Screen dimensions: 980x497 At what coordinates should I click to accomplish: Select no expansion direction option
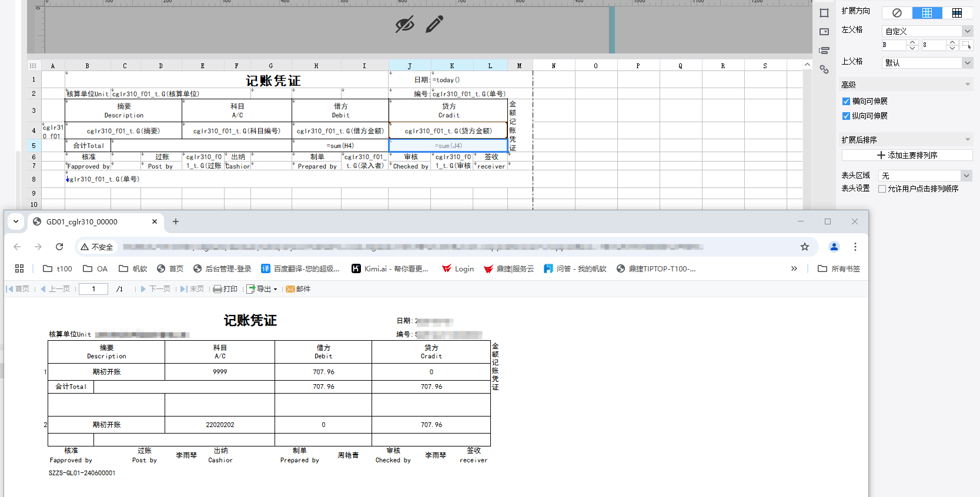897,13
